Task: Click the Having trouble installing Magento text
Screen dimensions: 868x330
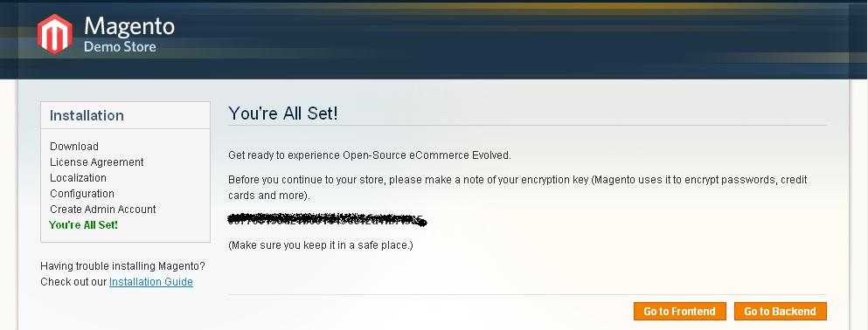Action: 123,266
